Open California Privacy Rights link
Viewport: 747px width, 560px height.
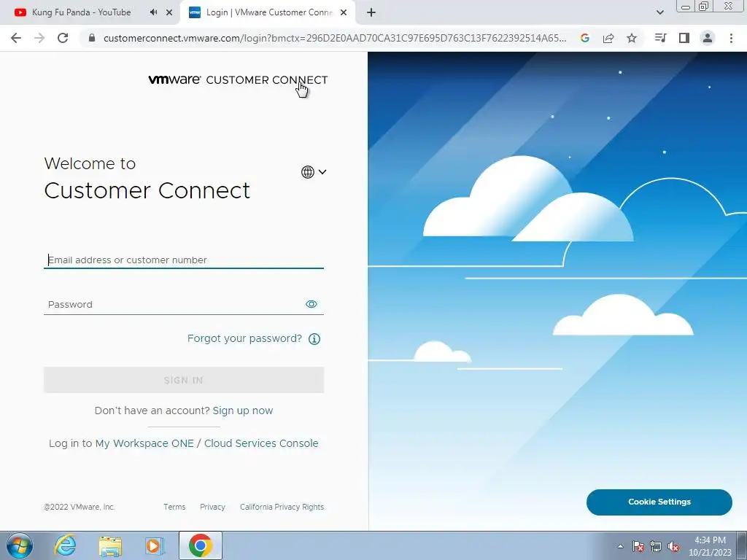point(282,507)
